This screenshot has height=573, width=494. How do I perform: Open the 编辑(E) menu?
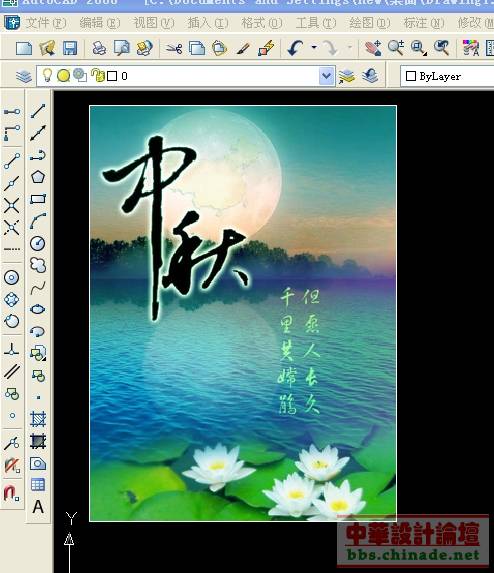pos(99,23)
